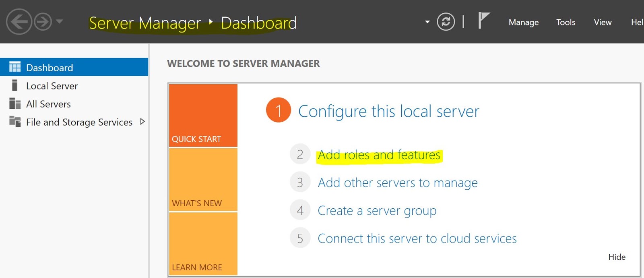The width and height of the screenshot is (644, 278).
Task: Select All Servers in the sidebar
Action: (74, 104)
